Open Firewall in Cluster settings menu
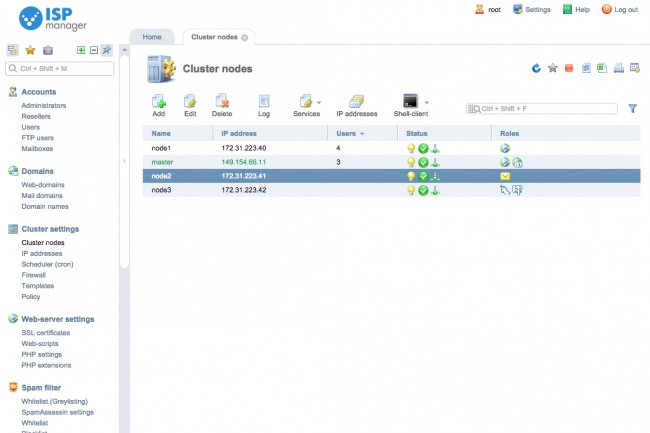The height and width of the screenshot is (433, 650). 34,275
